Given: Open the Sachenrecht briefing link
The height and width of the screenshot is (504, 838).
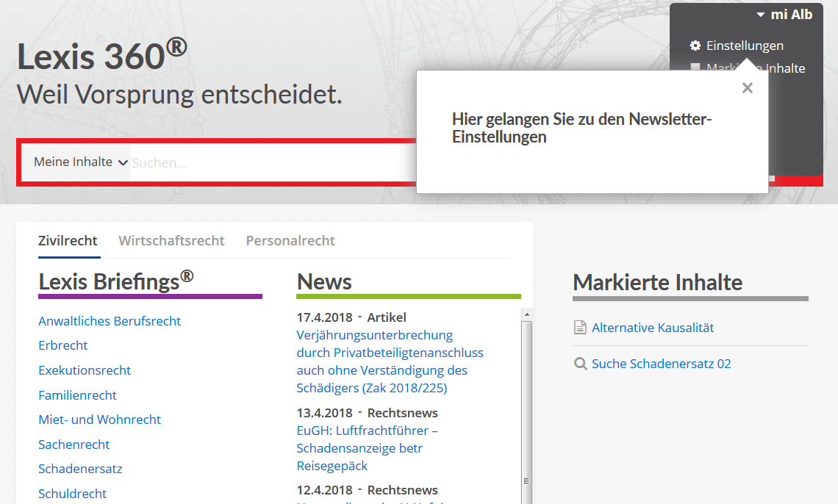Looking at the screenshot, I should (74, 444).
